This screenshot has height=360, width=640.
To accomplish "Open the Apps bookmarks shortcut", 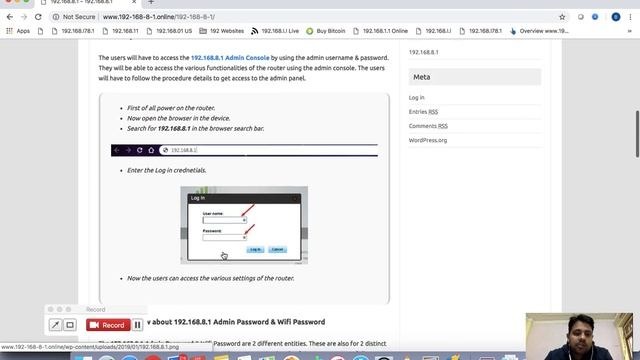I will pos(18,31).
